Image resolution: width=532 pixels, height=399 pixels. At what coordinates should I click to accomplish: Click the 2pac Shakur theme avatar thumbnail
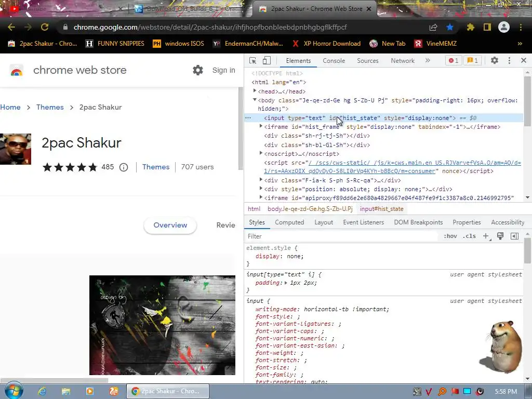point(15,149)
